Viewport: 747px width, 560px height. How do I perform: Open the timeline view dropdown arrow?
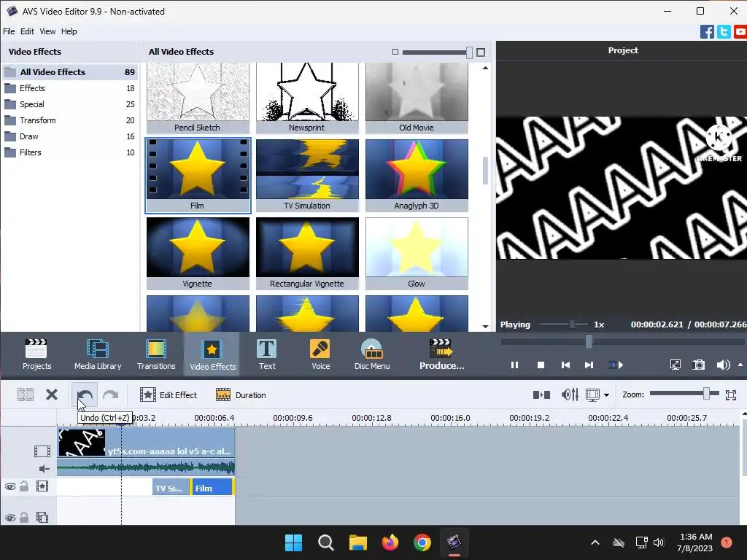pyautogui.click(x=606, y=394)
